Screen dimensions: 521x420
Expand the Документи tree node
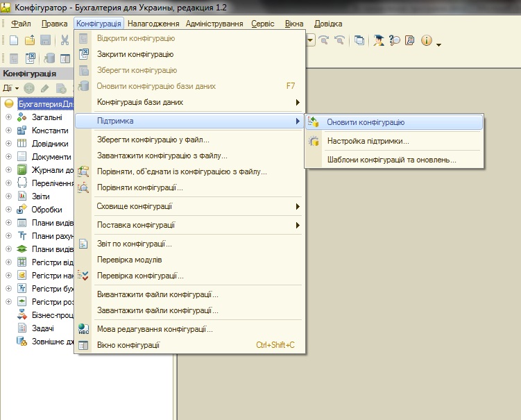pyautogui.click(x=8, y=157)
